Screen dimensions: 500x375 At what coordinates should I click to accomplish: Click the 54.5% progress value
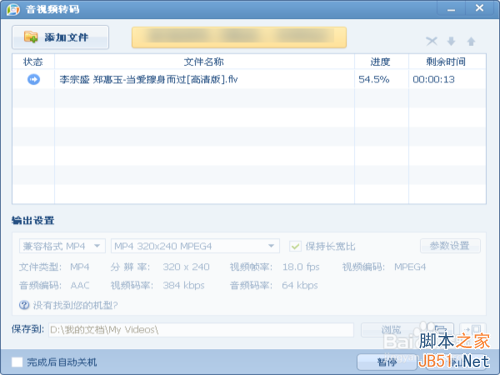tap(374, 79)
